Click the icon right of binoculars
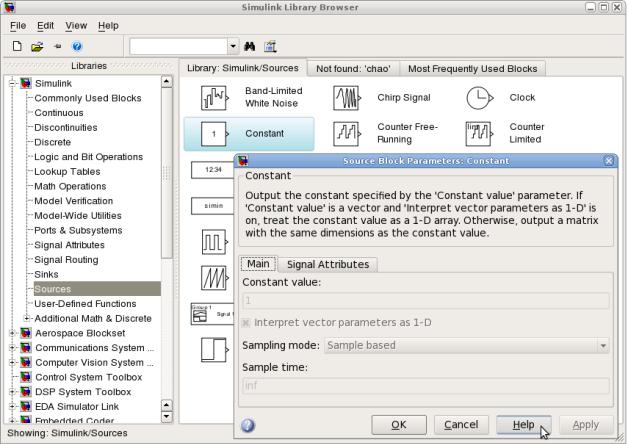Screen dimensions: 627x444 [x=270, y=46]
